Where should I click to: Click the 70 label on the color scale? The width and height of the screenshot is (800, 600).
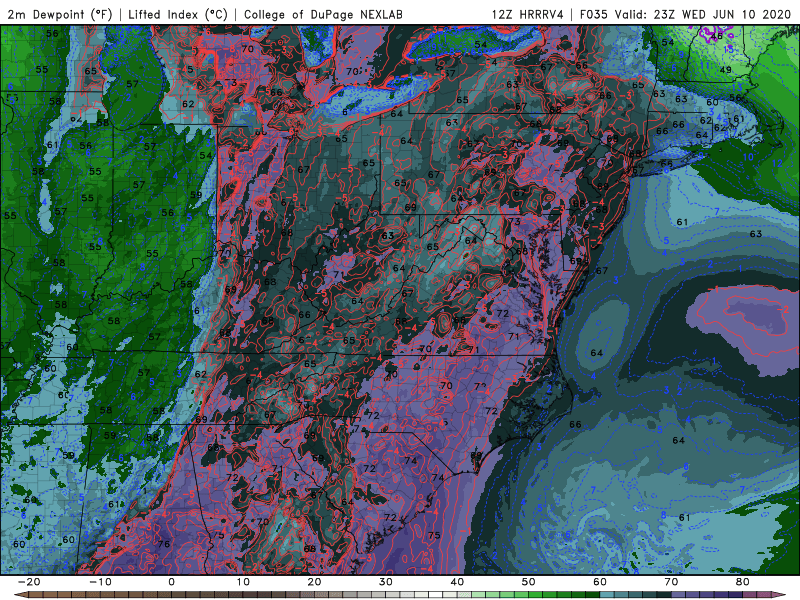(671, 582)
